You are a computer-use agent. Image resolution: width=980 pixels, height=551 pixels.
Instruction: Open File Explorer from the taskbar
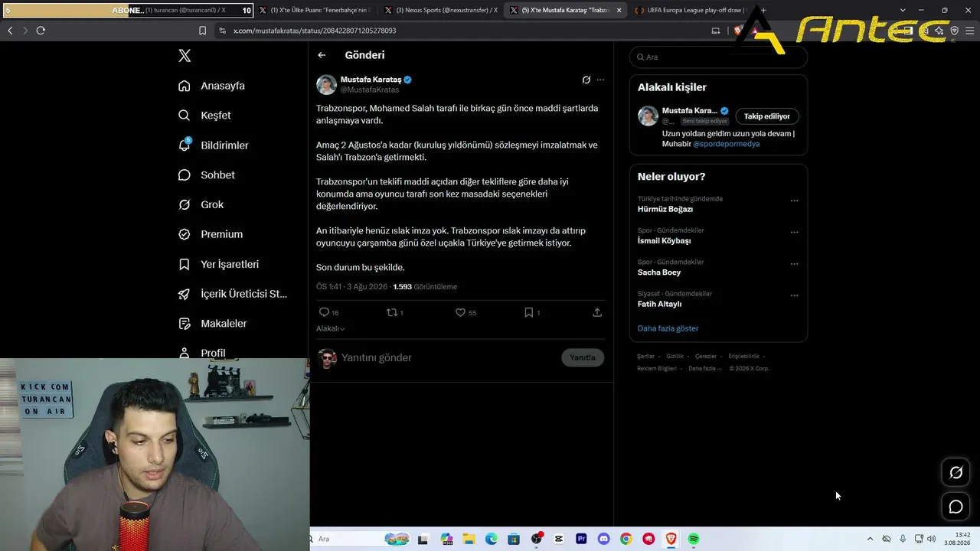(x=469, y=539)
